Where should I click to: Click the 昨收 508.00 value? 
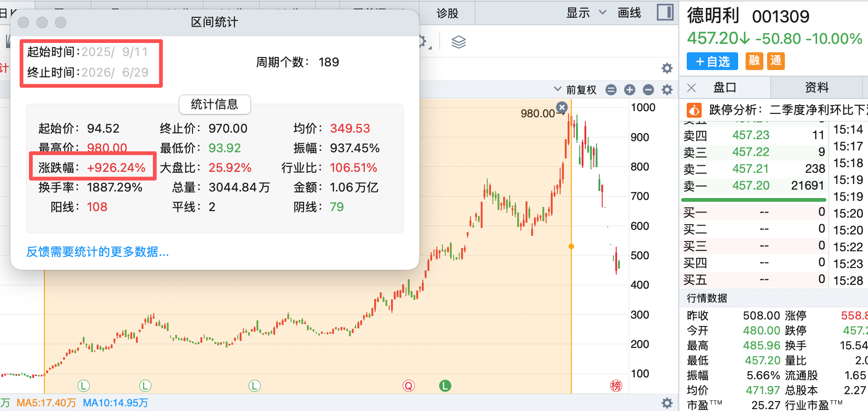761,316
